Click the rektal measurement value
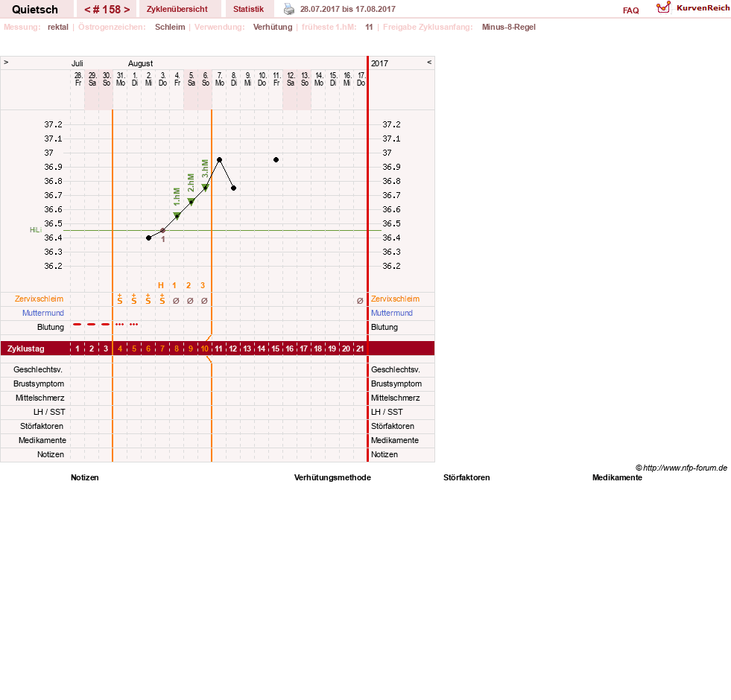Screen dimensions: 731x700 [58, 27]
